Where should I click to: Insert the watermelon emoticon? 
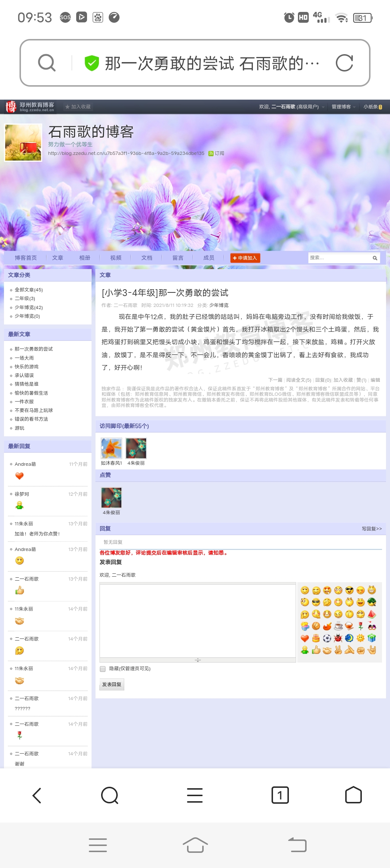tap(372, 614)
